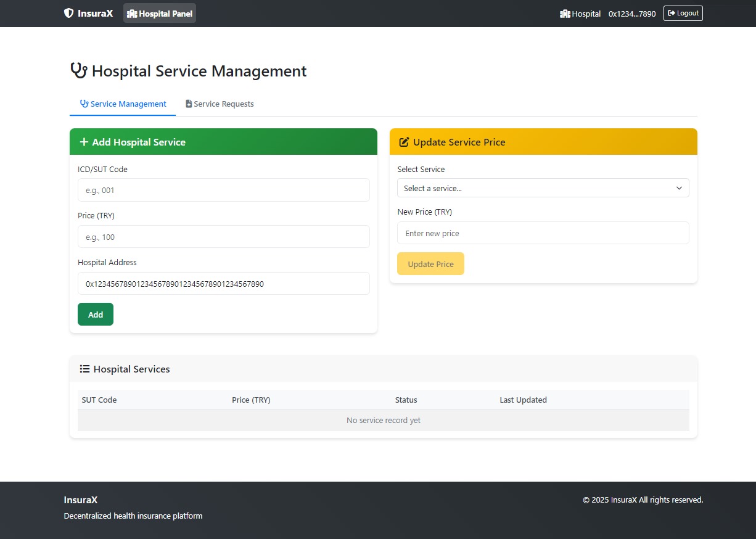Click into the Price (TRY) field
Image resolution: width=756 pixels, height=539 pixels.
click(223, 237)
